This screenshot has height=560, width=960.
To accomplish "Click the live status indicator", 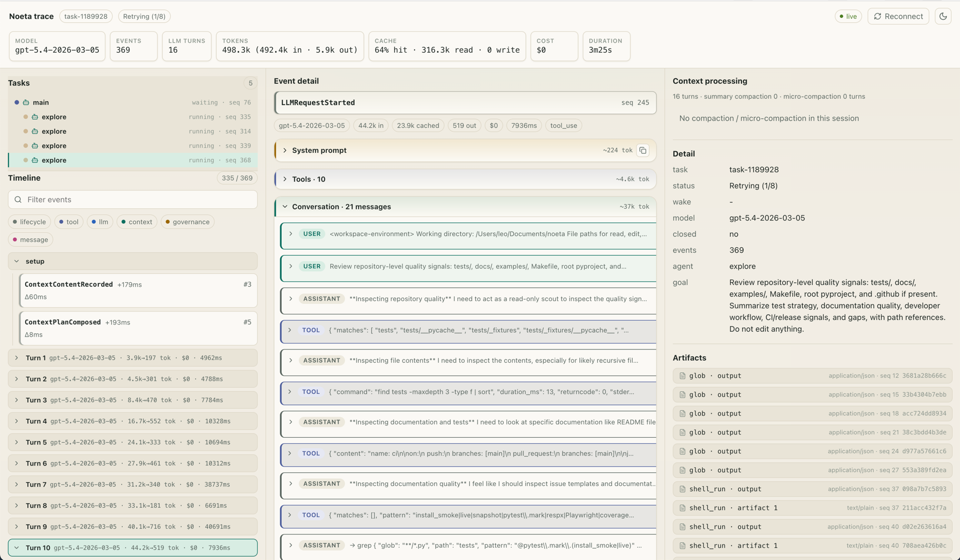I will click(848, 16).
